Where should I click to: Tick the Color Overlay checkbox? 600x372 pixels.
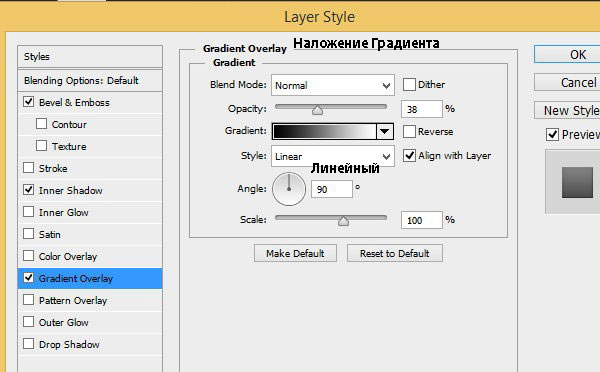coord(29,256)
